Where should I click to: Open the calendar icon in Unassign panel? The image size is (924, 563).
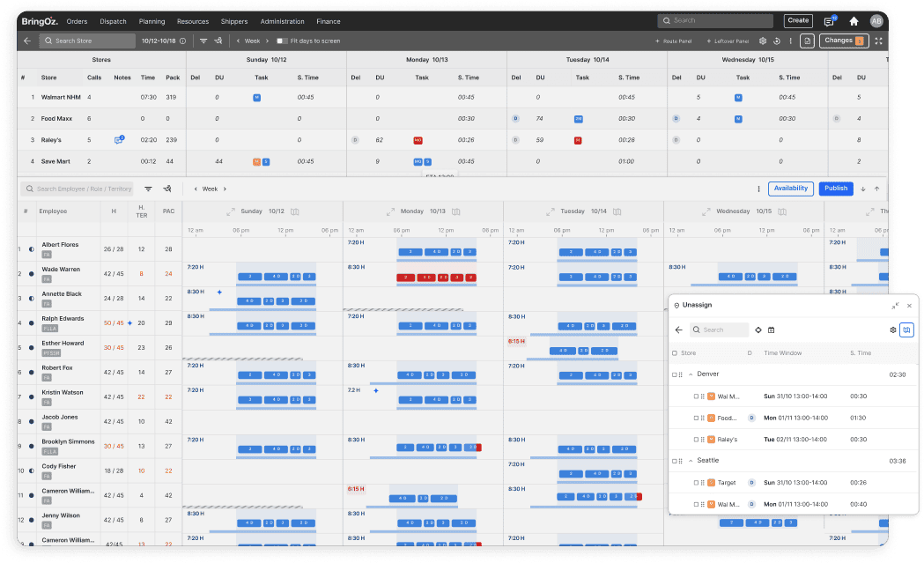(x=771, y=330)
